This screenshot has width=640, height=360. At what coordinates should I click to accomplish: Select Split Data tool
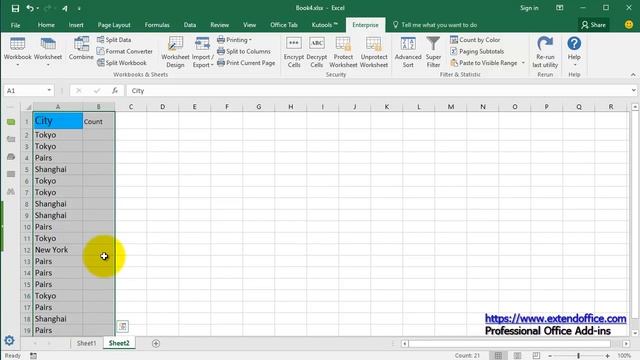[114, 40]
